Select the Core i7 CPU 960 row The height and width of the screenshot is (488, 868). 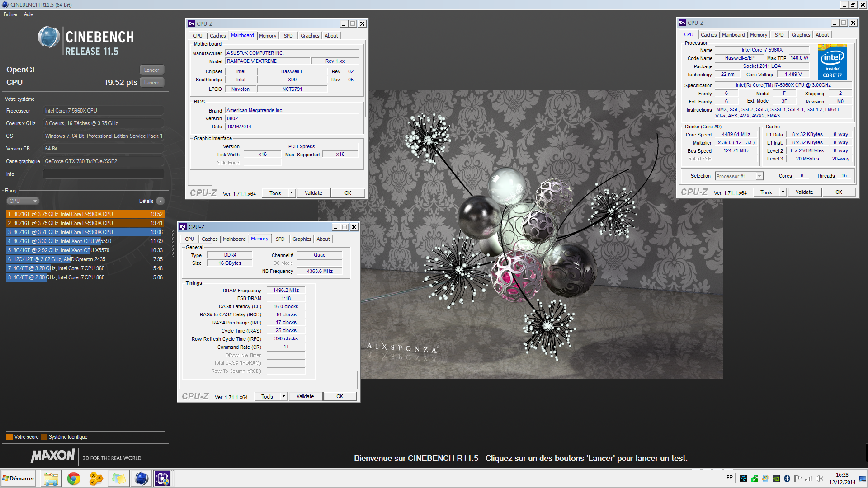click(x=85, y=268)
